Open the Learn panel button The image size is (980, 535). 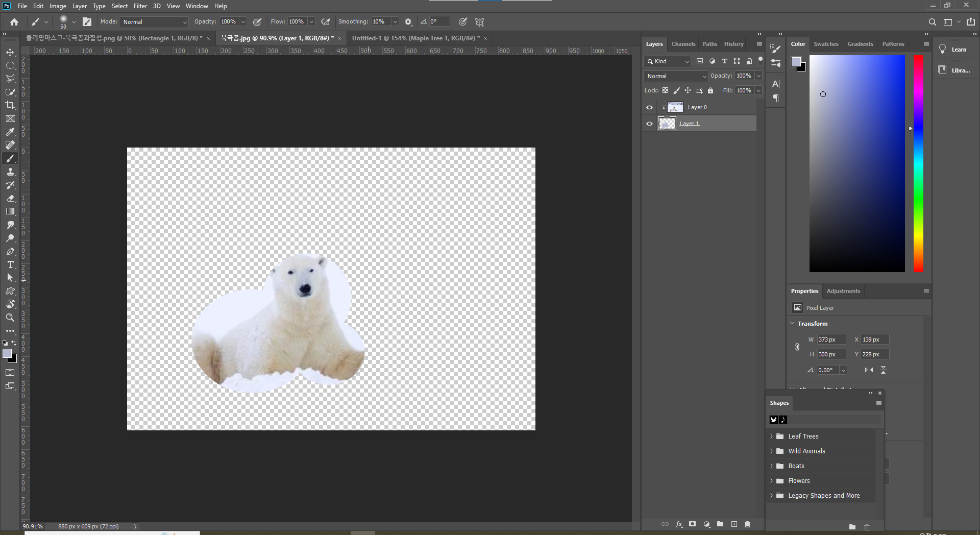953,50
